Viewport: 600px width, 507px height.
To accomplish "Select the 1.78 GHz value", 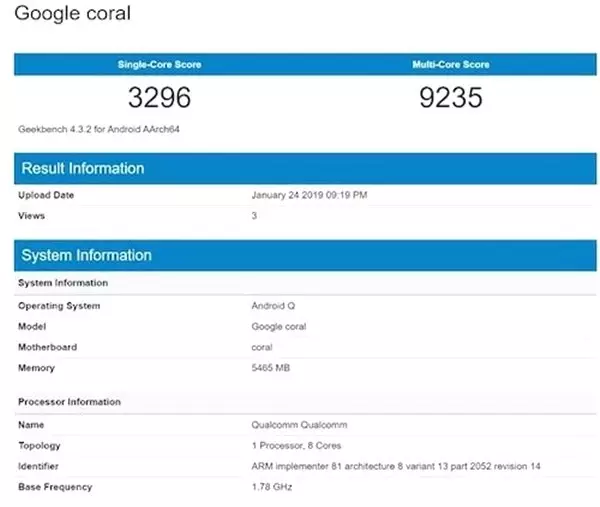I will pyautogui.click(x=272, y=487).
